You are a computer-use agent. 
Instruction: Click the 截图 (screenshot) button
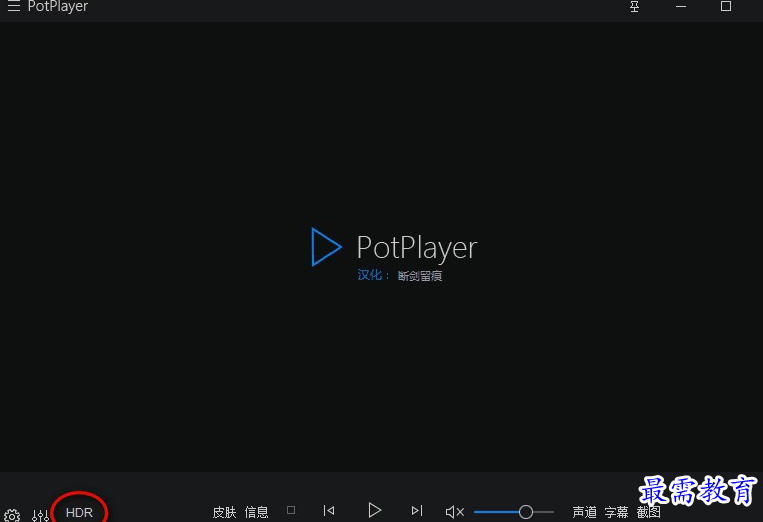click(648, 512)
